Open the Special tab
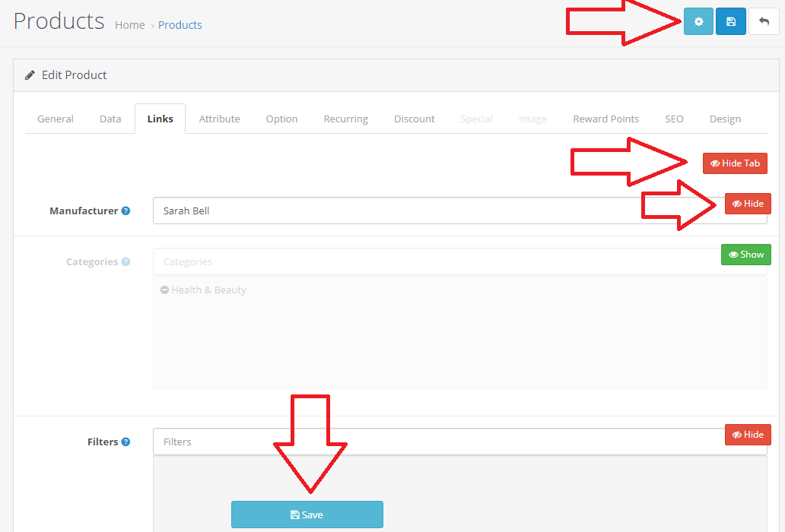 point(477,119)
